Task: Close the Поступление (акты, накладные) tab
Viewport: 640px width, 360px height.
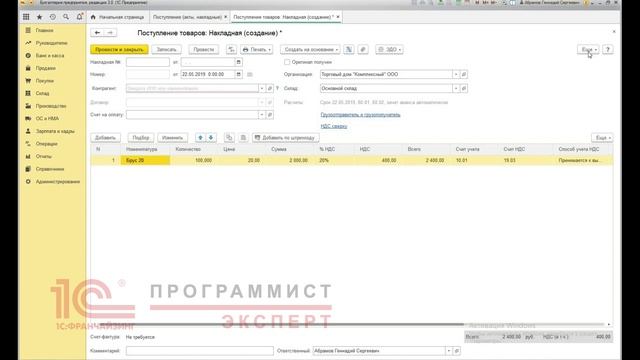Action: tap(225, 17)
